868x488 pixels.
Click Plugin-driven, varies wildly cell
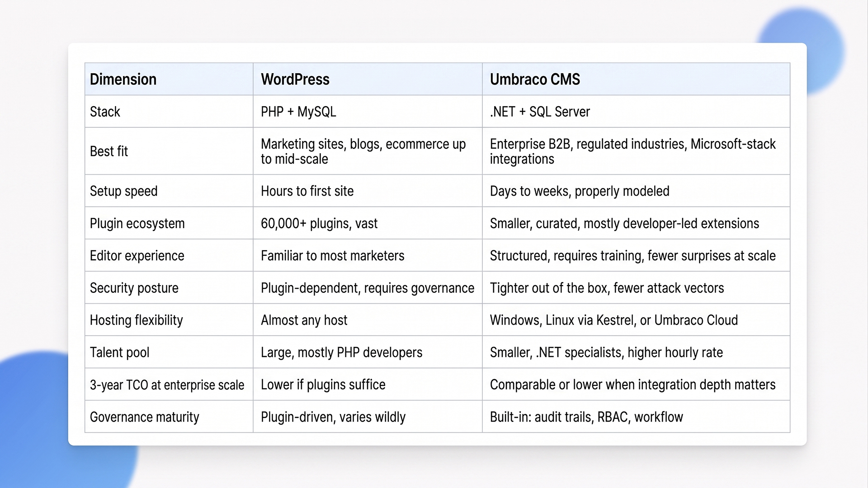click(368, 417)
